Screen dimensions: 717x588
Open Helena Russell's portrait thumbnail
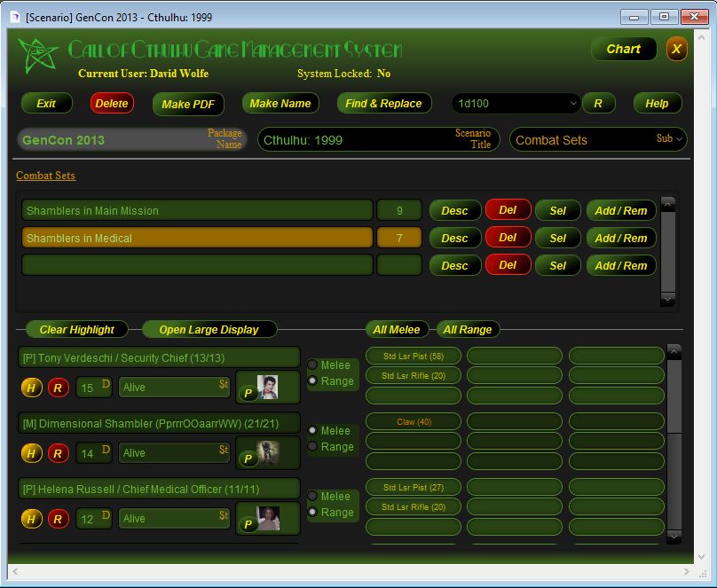tap(267, 518)
